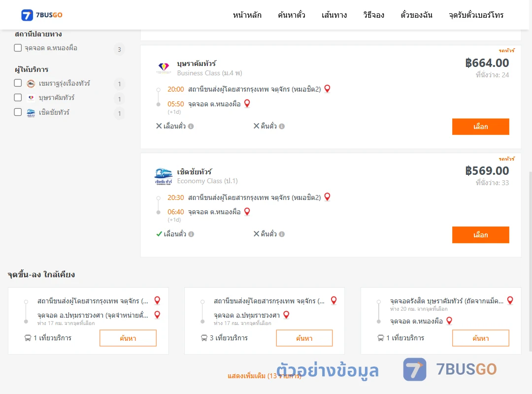Select the ฿664.00 บุษราคัมทัวร์ trip with เลือก
Screen dimensions: 532x394
[480, 127]
